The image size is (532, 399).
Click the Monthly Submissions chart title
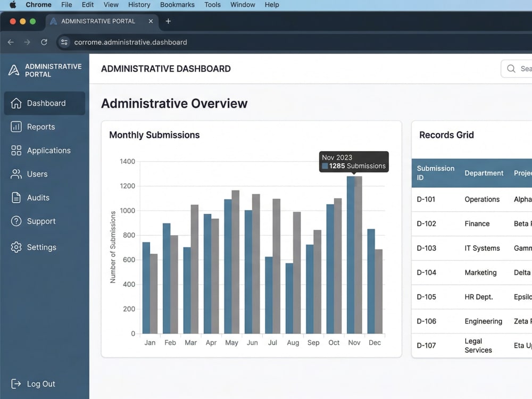(154, 135)
